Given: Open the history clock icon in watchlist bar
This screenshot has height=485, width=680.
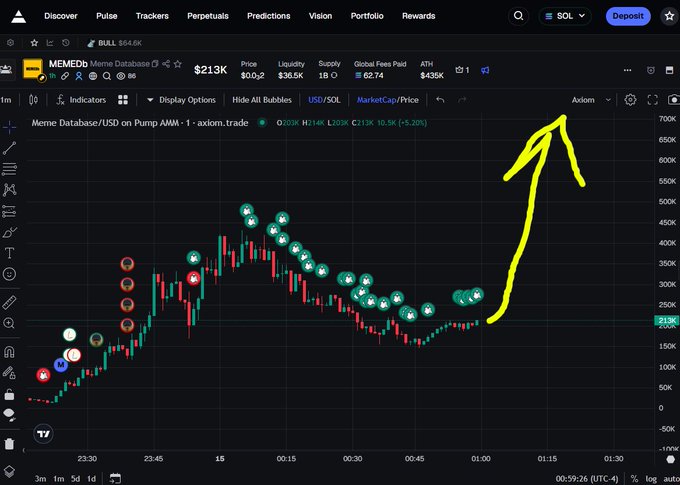Looking at the screenshot, I should (65, 43).
